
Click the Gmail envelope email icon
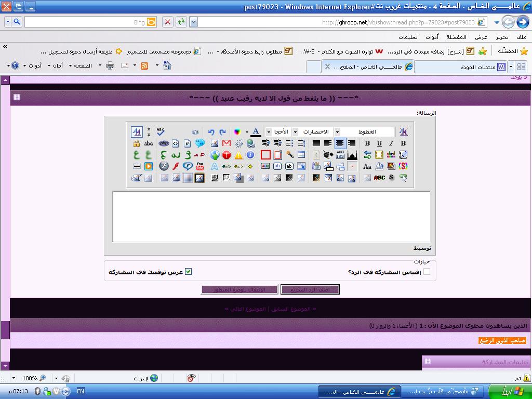tap(227, 143)
